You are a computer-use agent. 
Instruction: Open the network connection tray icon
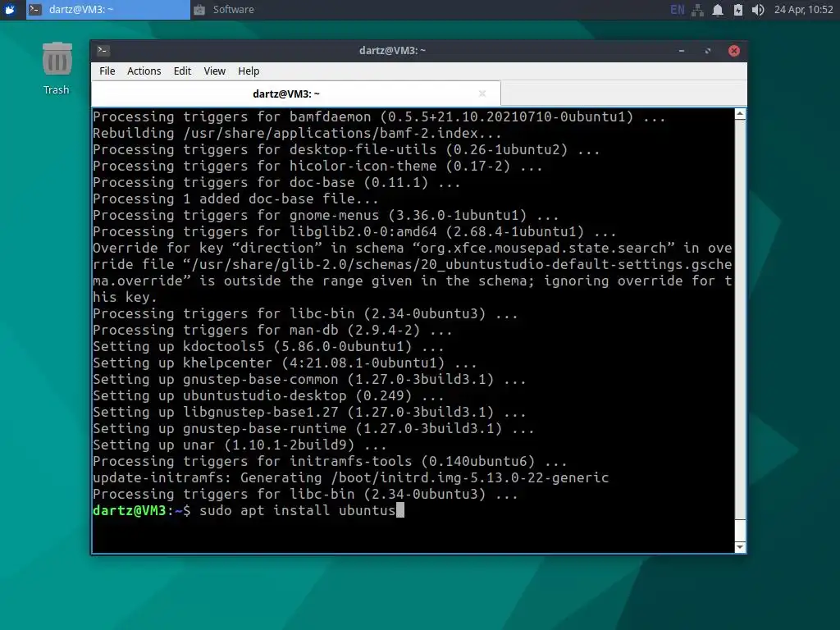point(697,10)
